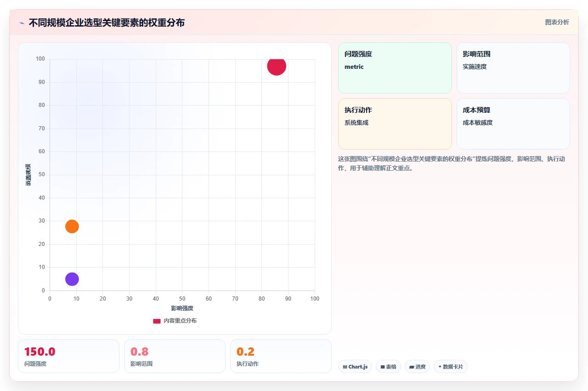The width and height of the screenshot is (588, 391).
Task: Select the 成本预算 成本敏感度 card
Action: tap(513, 124)
